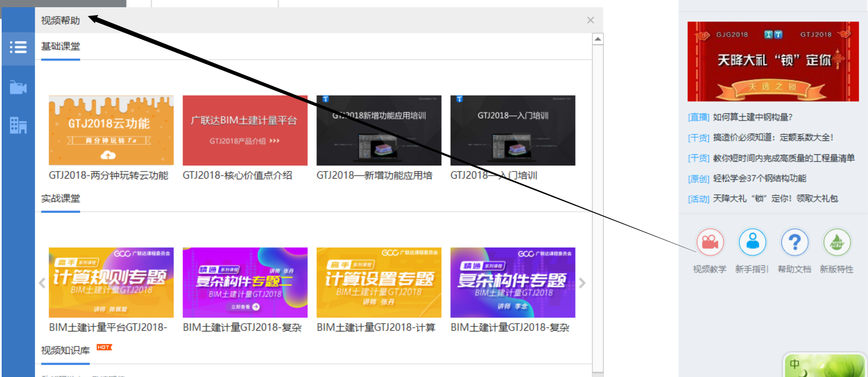The height and width of the screenshot is (377, 868).
Task: Close the 视频帮助 panel
Action: tap(591, 21)
